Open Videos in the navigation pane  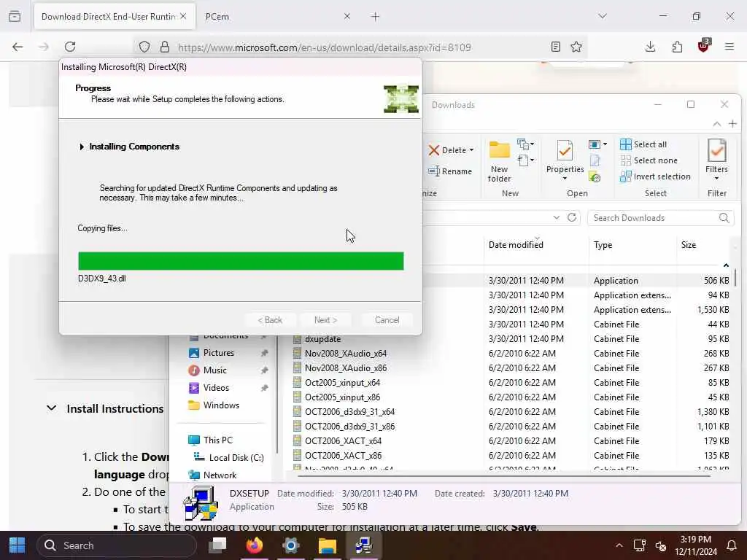pos(216,388)
